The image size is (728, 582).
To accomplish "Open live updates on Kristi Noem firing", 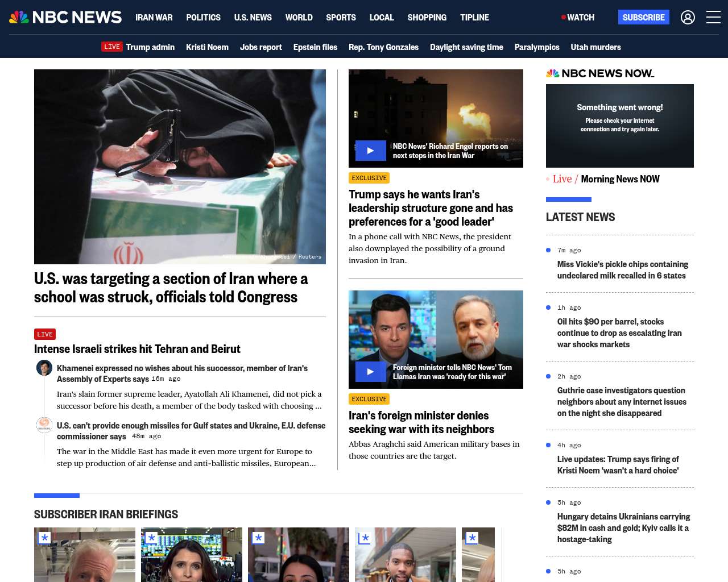I will pyautogui.click(x=618, y=465).
